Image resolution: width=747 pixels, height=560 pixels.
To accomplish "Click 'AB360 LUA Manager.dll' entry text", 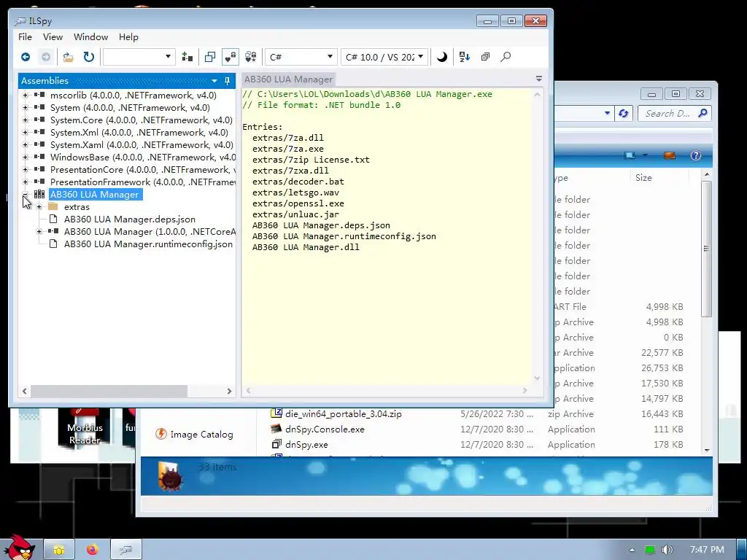I will [306, 247].
